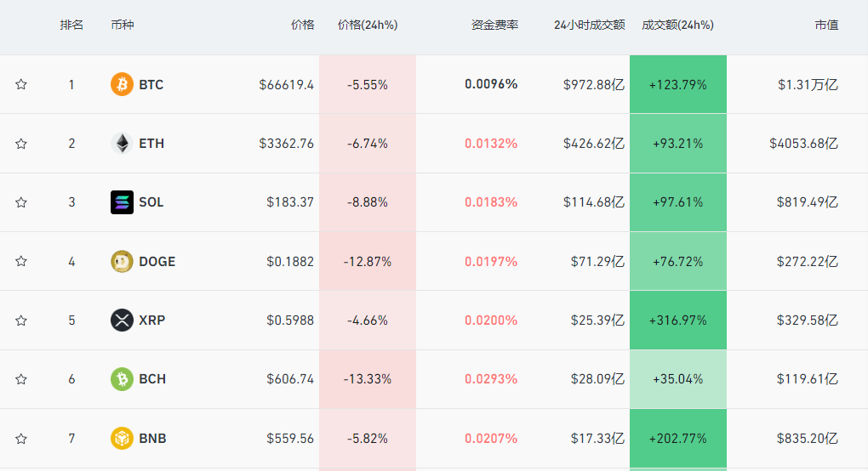Click SOL price $183.37
This screenshot has height=471, width=868.
[x=290, y=202]
